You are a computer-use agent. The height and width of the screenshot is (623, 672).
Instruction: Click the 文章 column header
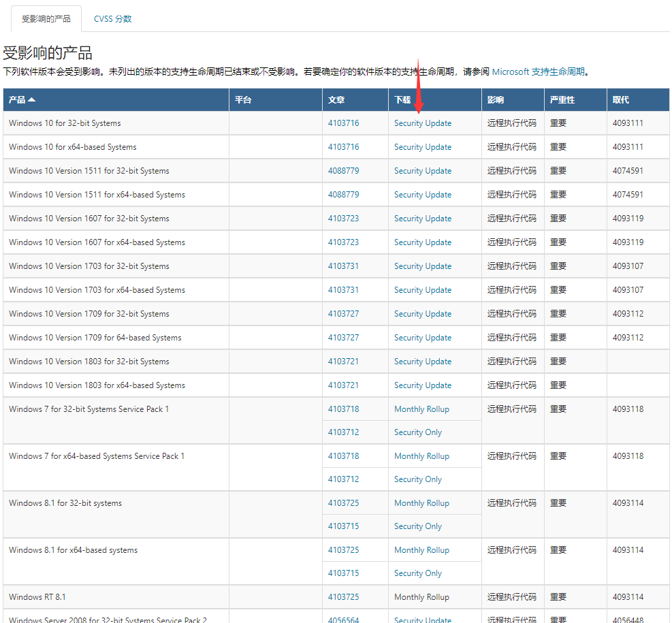pyautogui.click(x=355, y=100)
